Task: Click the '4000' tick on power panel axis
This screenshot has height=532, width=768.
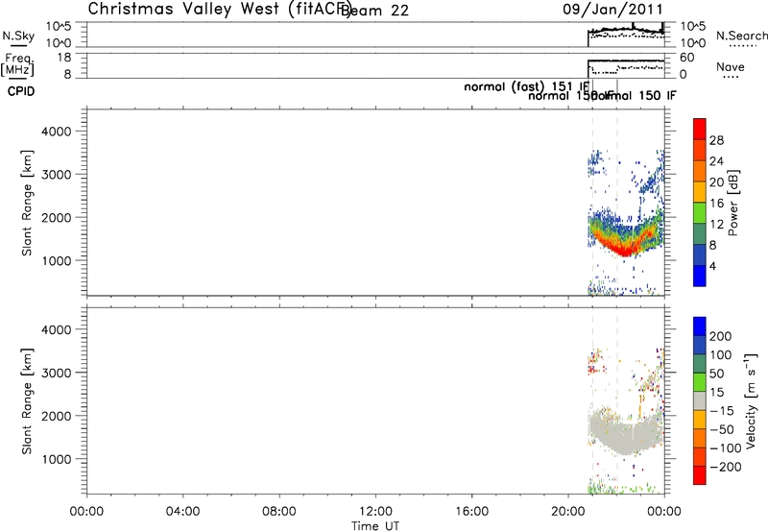Action: (57, 132)
